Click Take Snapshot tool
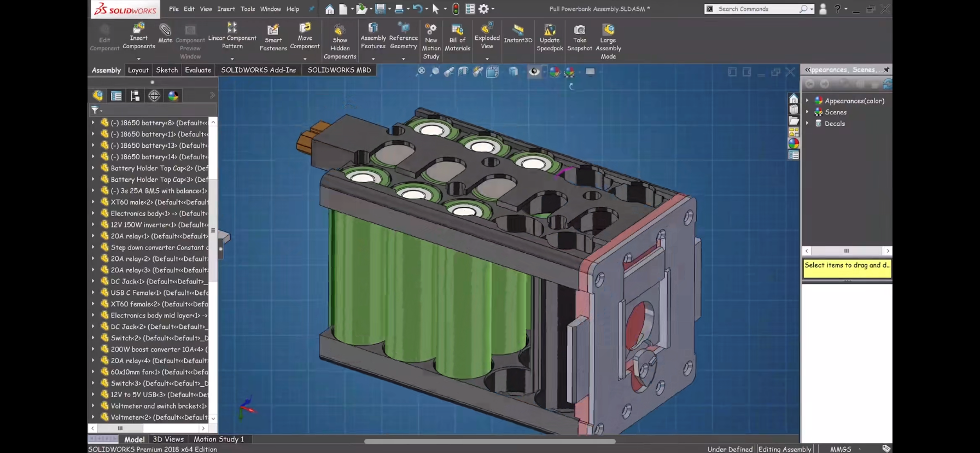The height and width of the screenshot is (453, 980). coord(579,37)
